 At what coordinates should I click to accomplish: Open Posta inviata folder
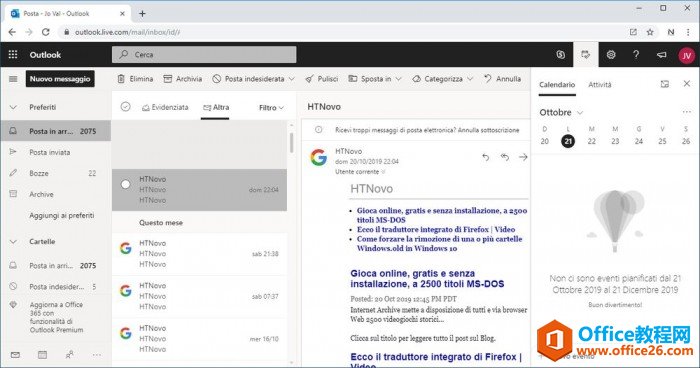[x=55, y=152]
